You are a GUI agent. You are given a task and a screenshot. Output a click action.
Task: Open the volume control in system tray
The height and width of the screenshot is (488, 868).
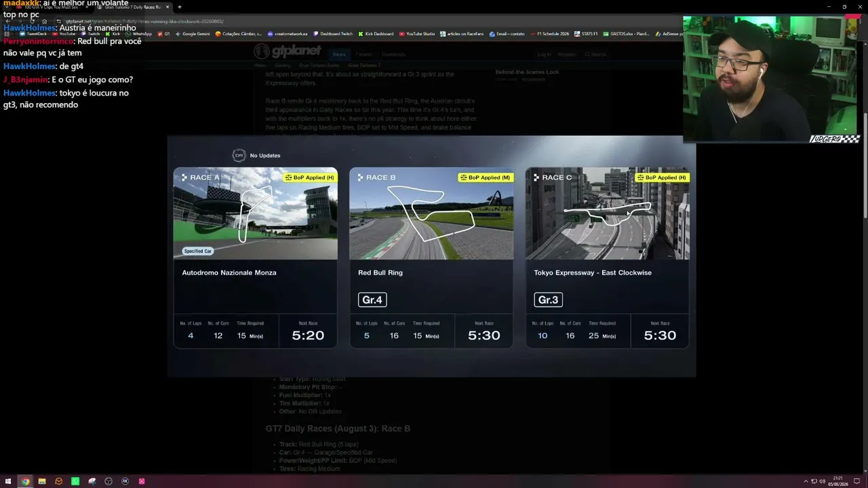(x=822, y=481)
